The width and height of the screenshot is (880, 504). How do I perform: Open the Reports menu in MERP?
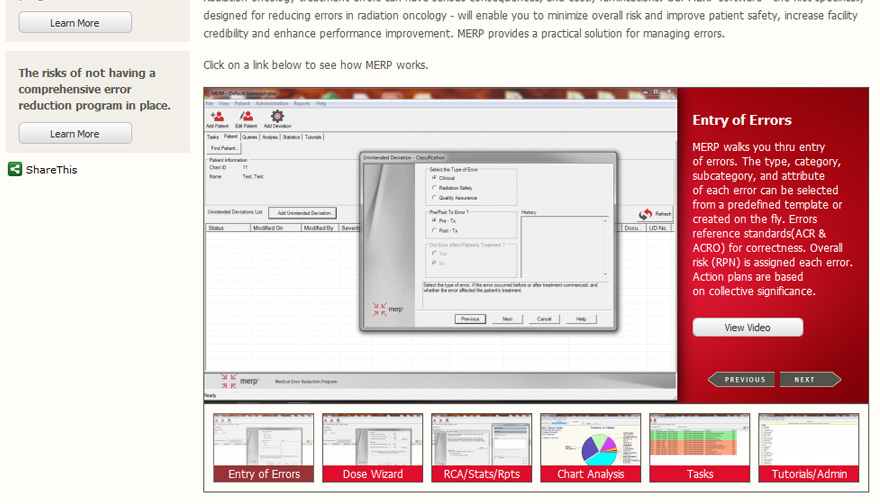[302, 104]
